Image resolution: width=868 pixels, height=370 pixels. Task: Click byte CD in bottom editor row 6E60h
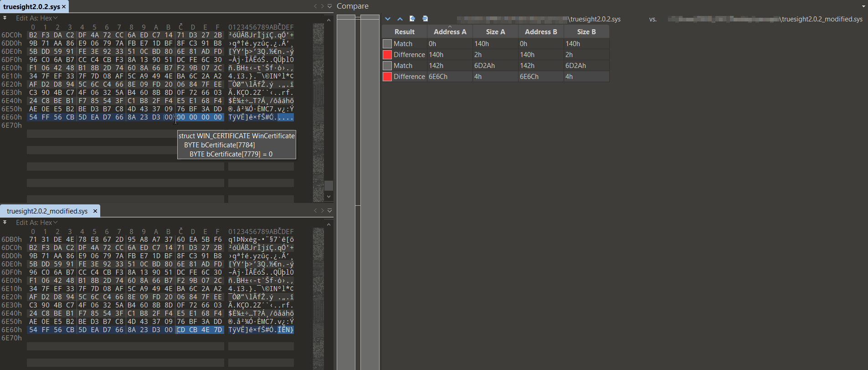pos(181,330)
